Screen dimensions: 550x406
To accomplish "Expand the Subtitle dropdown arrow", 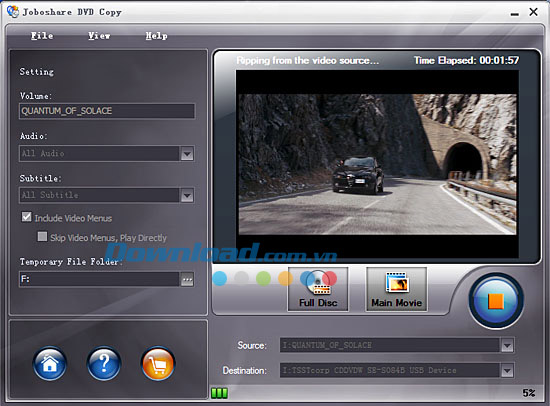I will click(187, 195).
